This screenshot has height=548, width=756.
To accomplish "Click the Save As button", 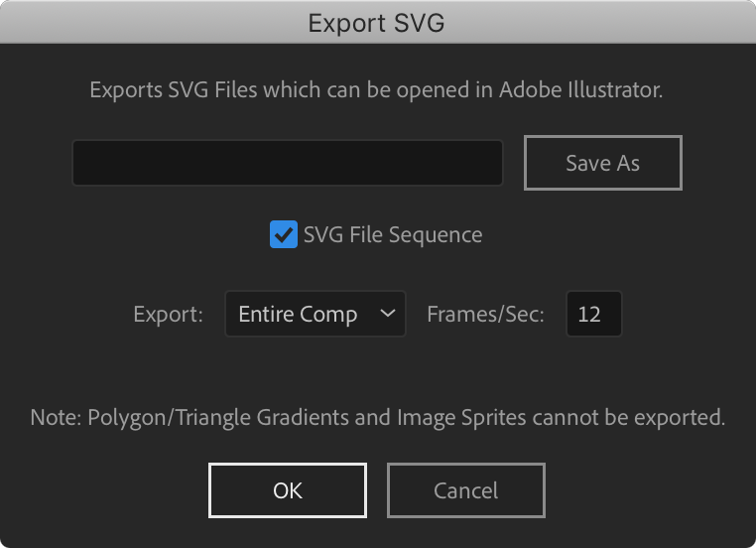I will click(x=602, y=163).
